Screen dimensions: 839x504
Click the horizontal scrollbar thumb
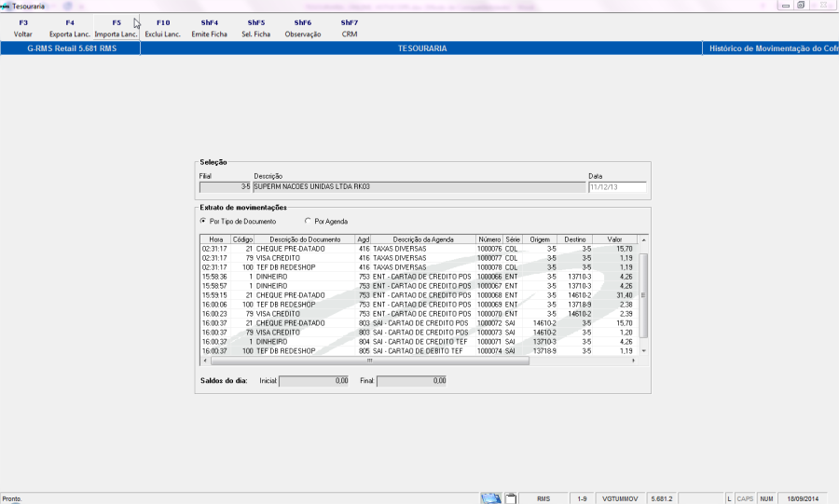(370, 361)
